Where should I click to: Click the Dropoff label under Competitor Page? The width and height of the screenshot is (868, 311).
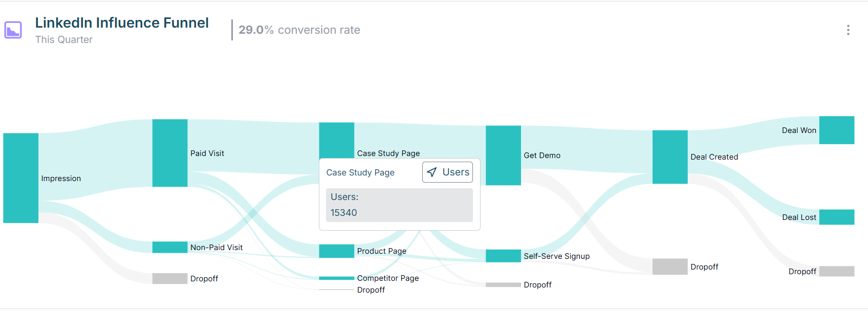(x=371, y=290)
